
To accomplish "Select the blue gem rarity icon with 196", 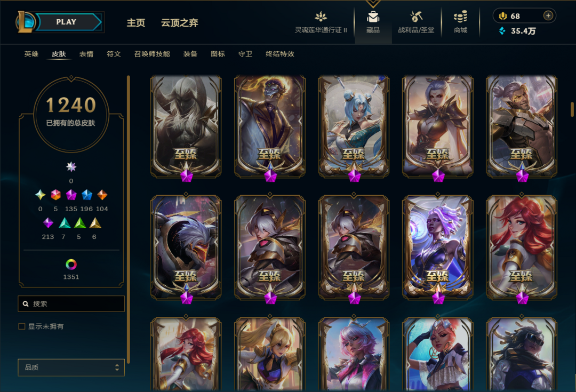I will tap(87, 195).
